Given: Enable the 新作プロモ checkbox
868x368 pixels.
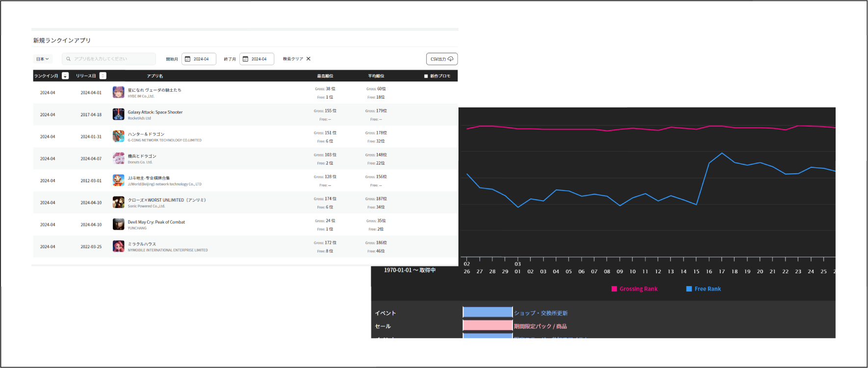Looking at the screenshot, I should pos(426,76).
